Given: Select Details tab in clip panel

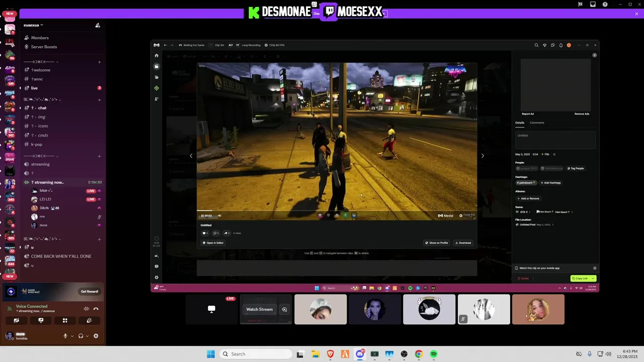Looking at the screenshot, I should click(520, 123).
